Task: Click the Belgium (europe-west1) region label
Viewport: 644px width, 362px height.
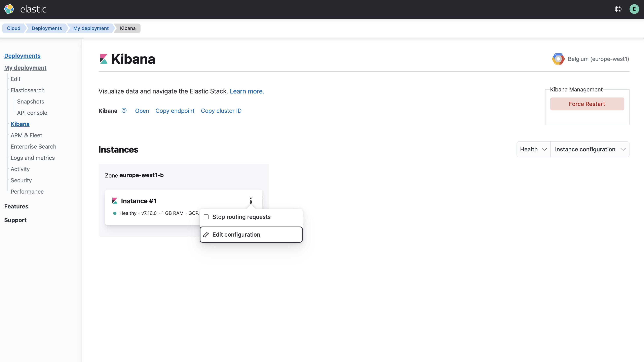Action: coord(598,59)
